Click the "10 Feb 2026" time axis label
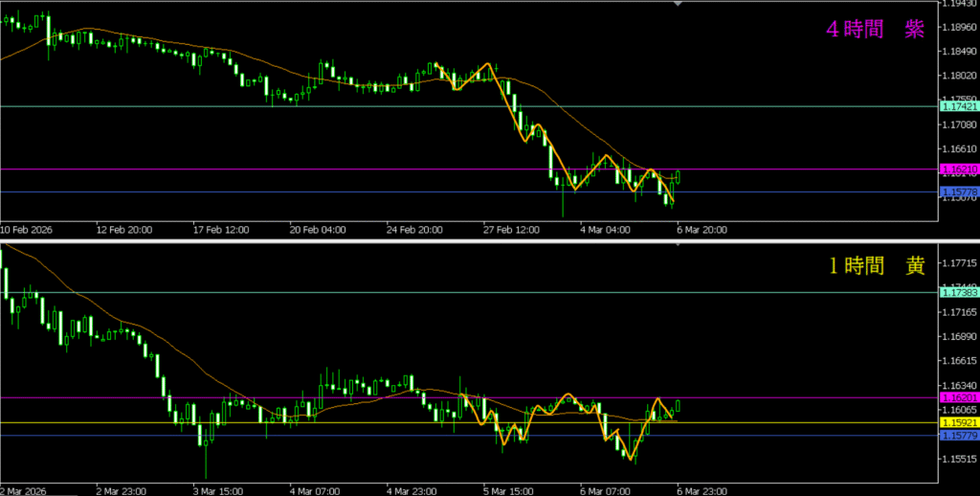 29,230
